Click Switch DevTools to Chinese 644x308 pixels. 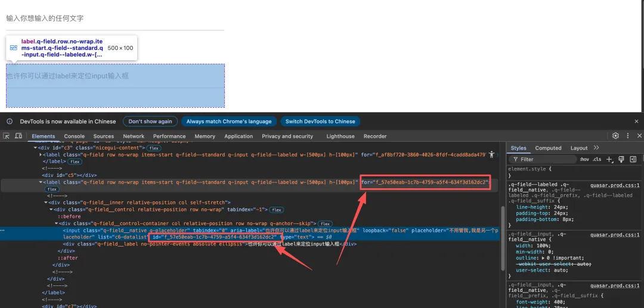(320, 122)
